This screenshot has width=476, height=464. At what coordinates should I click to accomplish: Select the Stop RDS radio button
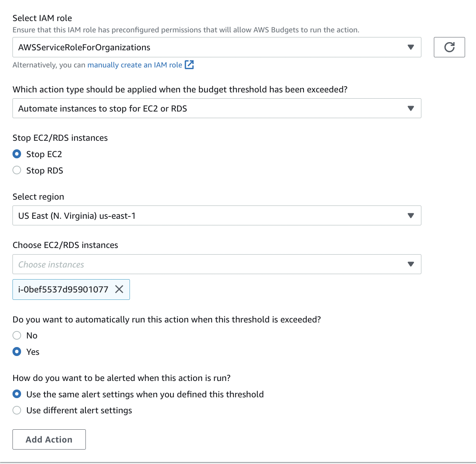17,170
